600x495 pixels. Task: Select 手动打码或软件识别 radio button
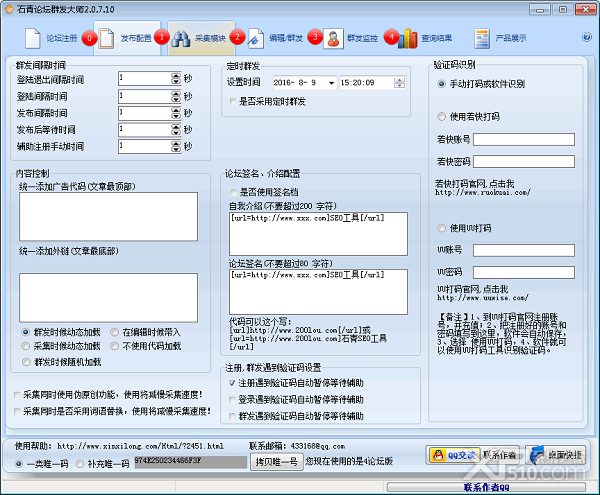[442, 84]
